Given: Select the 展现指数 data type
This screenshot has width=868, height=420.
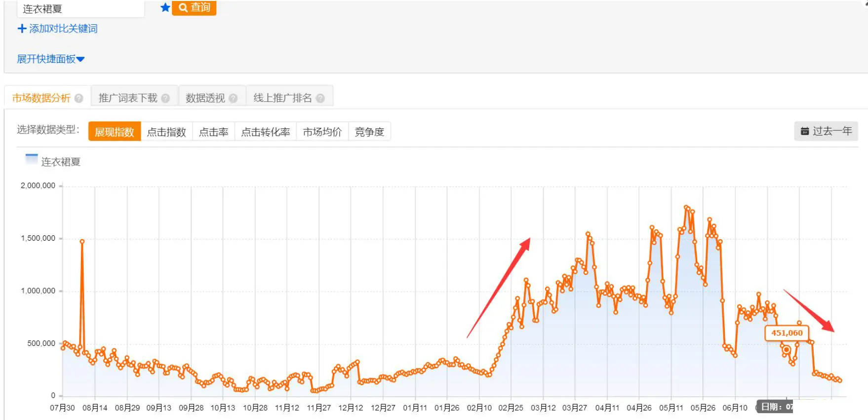Looking at the screenshot, I should point(115,132).
